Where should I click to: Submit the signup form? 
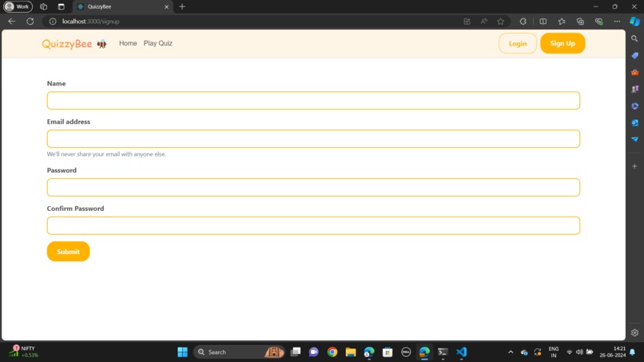point(68,252)
